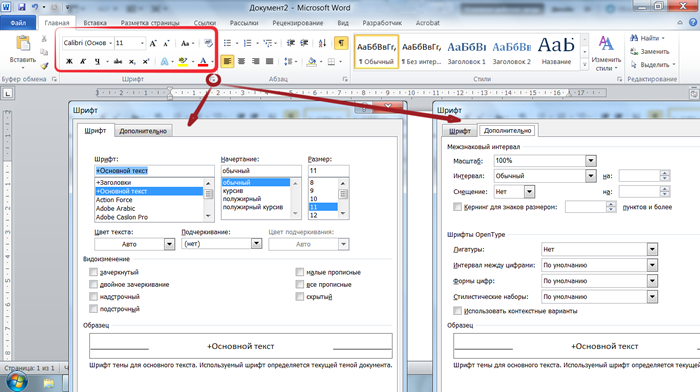
Task: Decrease paragraph indent
Action: pos(291,43)
